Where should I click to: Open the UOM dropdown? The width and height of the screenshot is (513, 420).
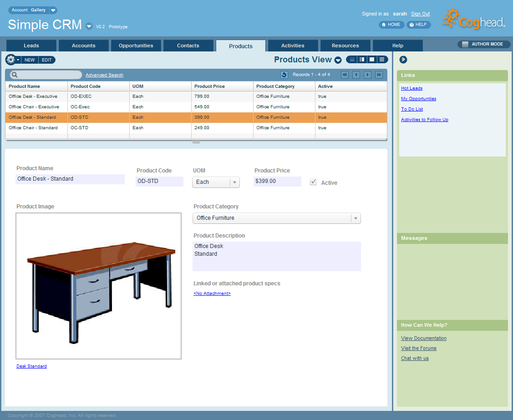pyautogui.click(x=234, y=182)
